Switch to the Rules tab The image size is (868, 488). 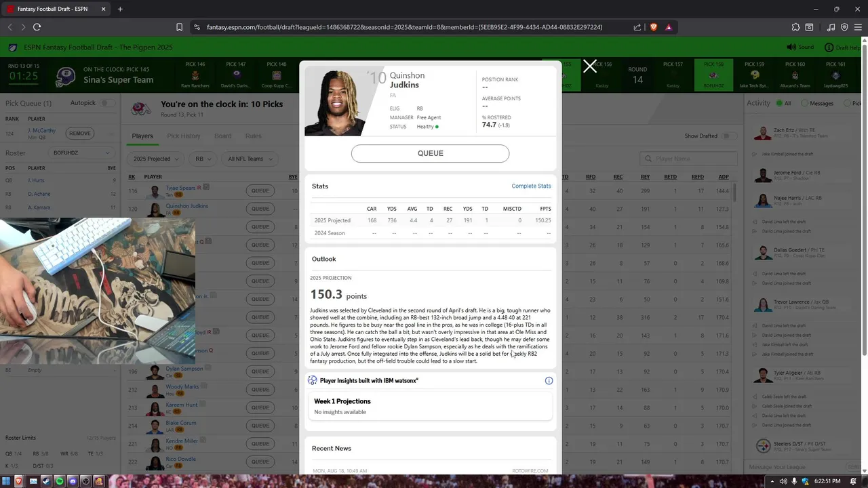pos(254,136)
